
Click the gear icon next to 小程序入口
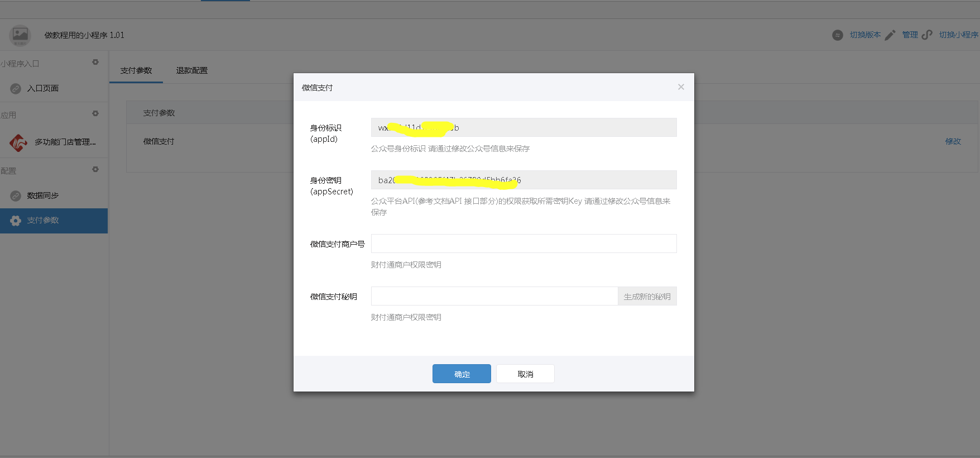[95, 62]
